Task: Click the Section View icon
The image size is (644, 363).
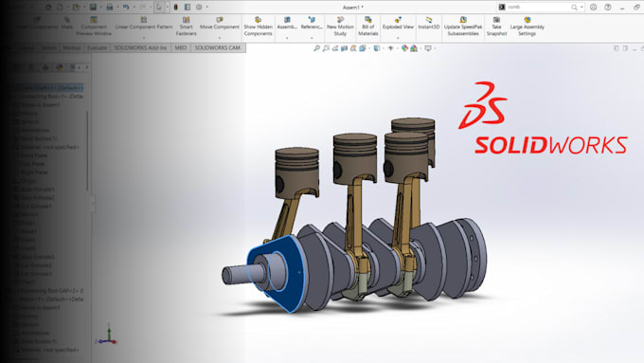Action: (344, 48)
